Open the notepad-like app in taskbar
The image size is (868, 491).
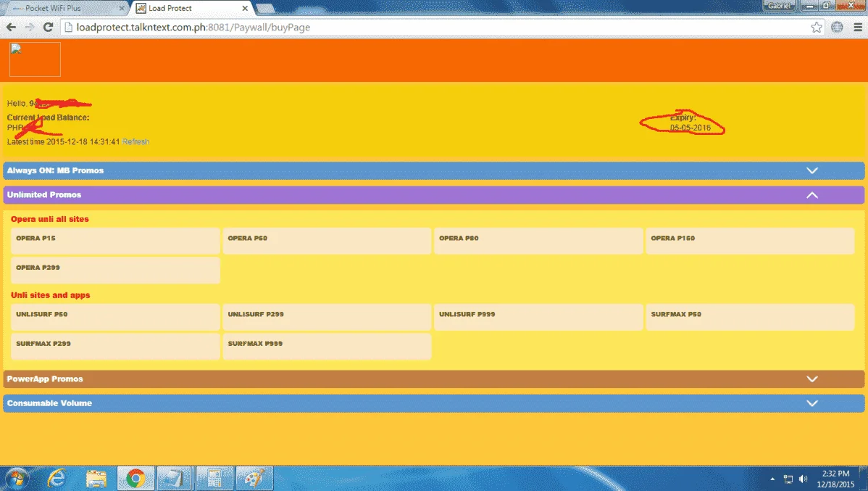(175, 478)
